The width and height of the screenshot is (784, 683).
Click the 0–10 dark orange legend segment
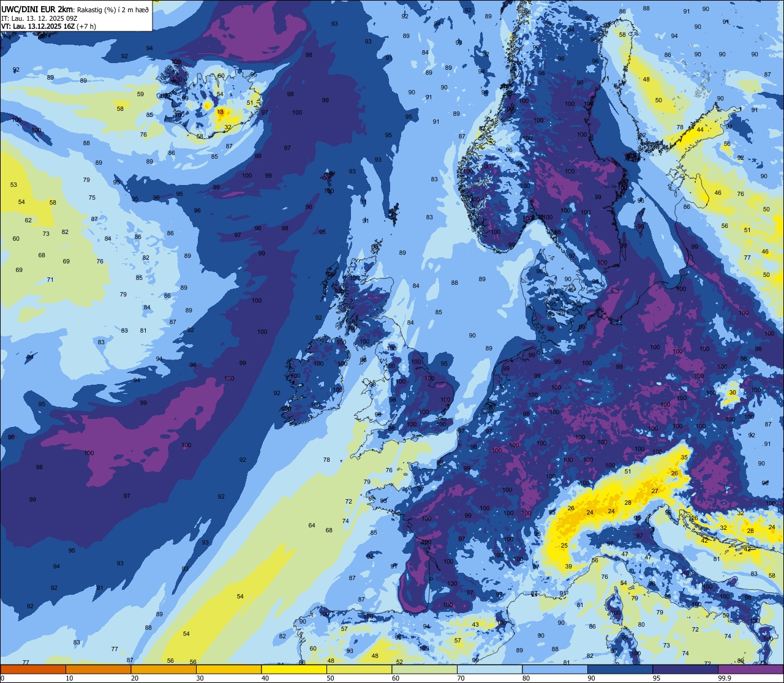coord(33,670)
